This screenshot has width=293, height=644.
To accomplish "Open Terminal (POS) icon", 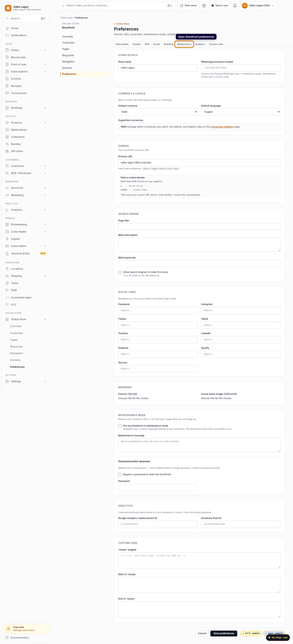I will [7, 253].
